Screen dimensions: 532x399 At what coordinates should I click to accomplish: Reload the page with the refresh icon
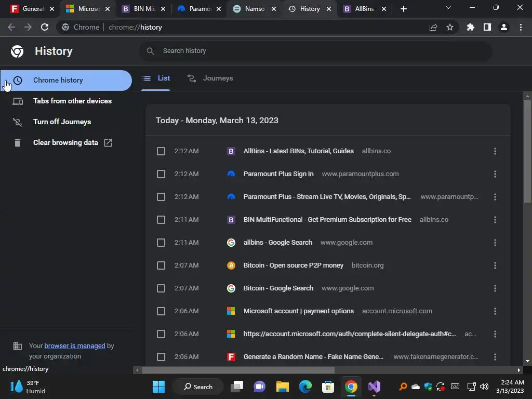click(45, 27)
